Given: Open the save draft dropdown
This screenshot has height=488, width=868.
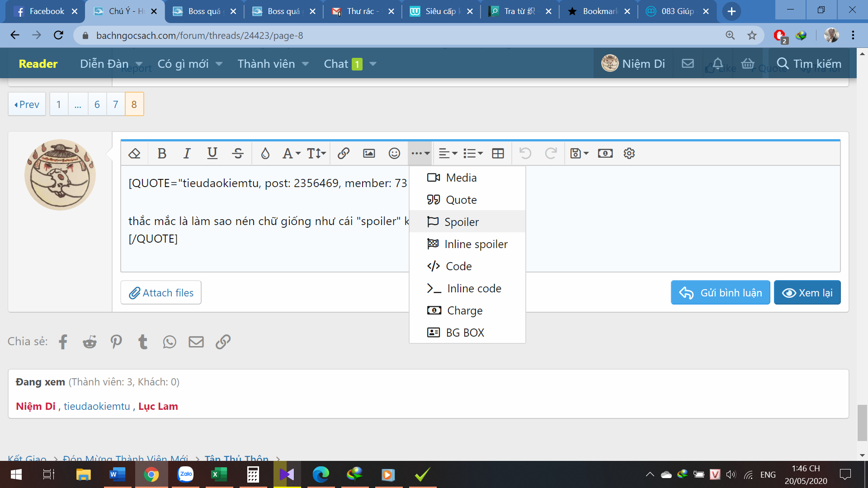Looking at the screenshot, I should (x=579, y=154).
